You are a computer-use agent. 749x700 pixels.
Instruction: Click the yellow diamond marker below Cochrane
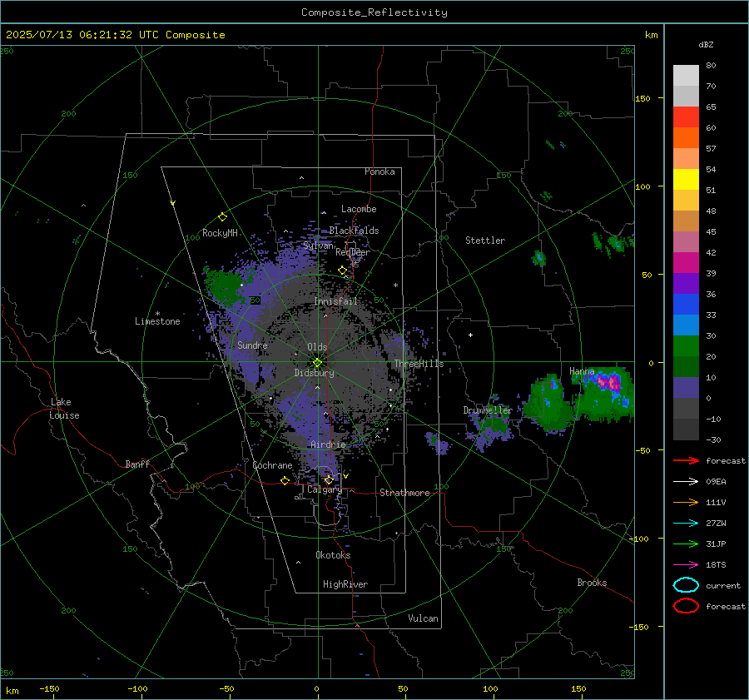(285, 481)
